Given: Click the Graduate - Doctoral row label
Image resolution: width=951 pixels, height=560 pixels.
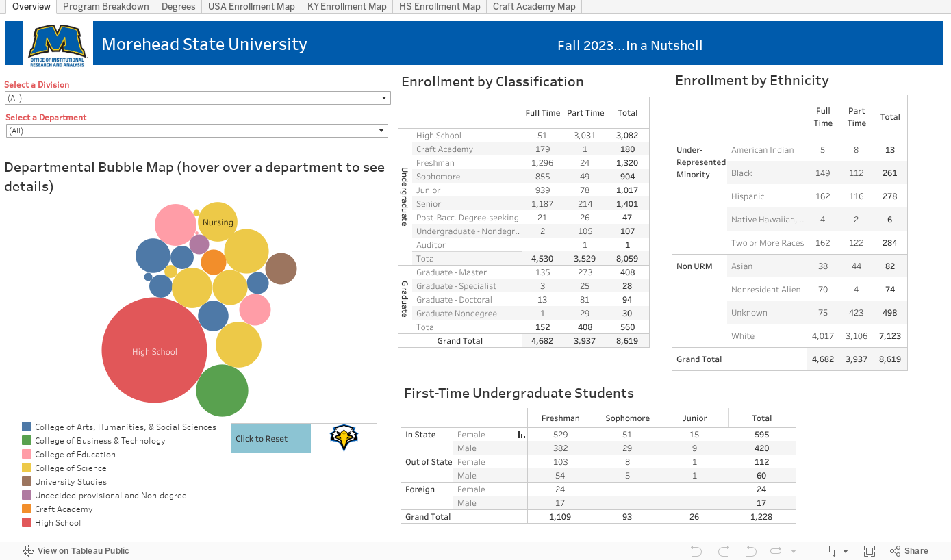Looking at the screenshot, I should [454, 300].
